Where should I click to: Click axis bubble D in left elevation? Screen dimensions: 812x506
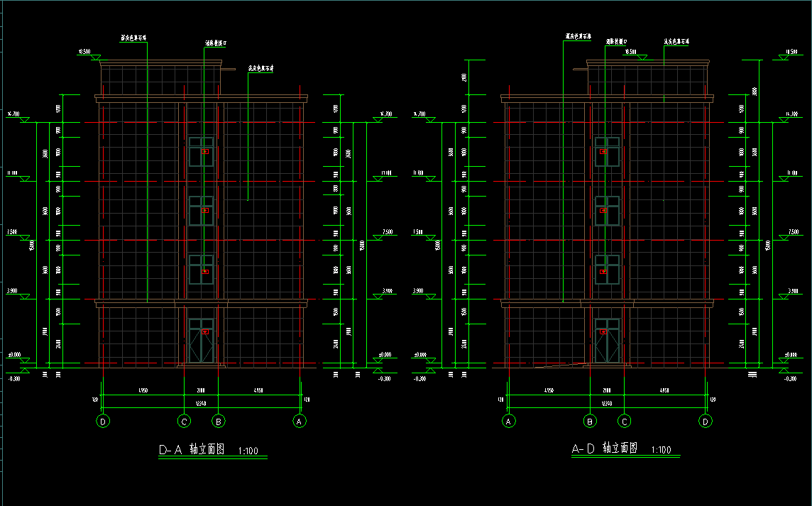[x=104, y=422]
